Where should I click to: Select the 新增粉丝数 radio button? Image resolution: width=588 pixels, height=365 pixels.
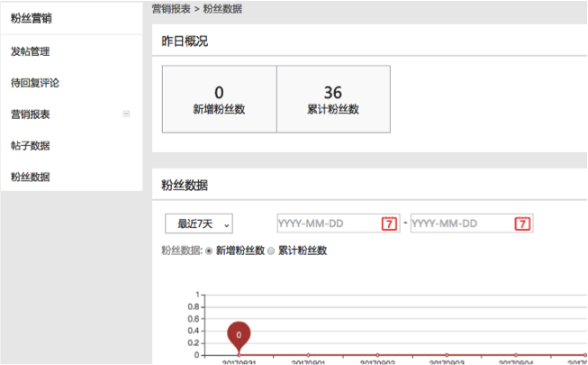pyautogui.click(x=211, y=251)
